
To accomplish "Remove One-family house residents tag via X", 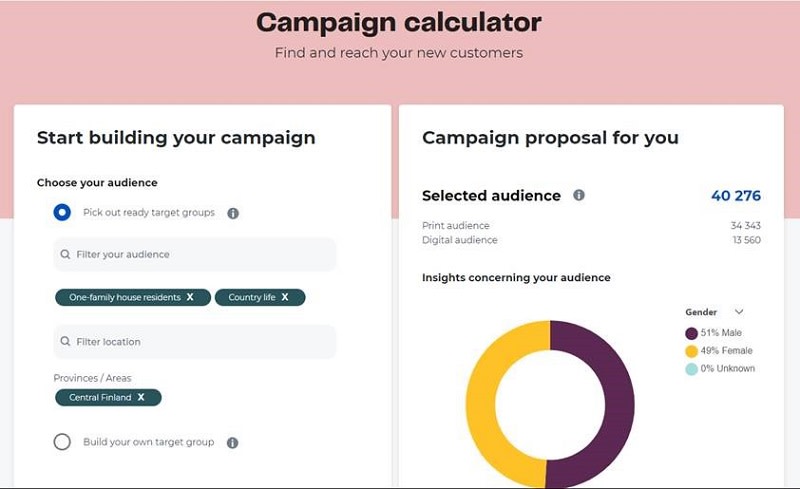I will coord(190,297).
